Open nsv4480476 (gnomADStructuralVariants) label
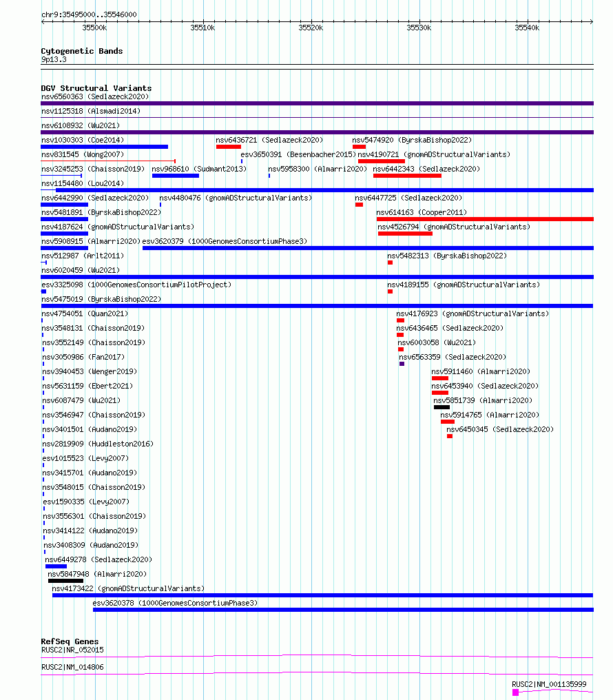The height and width of the screenshot is (700, 613). point(236,198)
